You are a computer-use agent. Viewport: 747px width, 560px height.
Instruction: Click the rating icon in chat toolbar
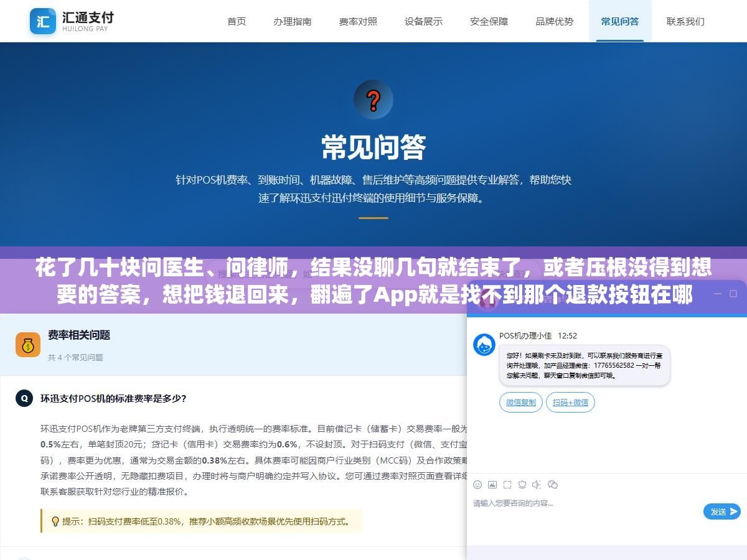522,485
